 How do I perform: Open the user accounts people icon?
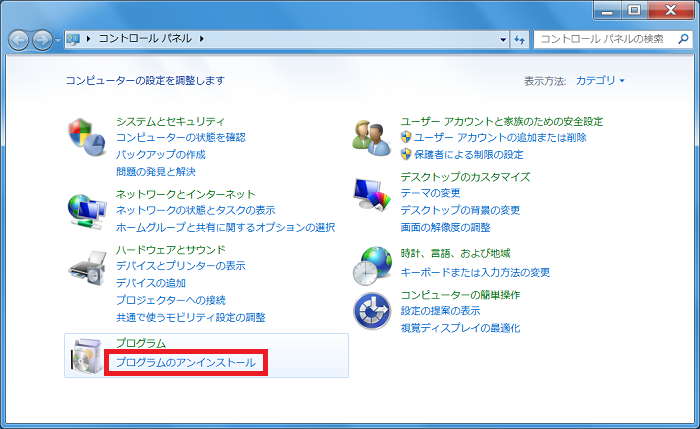coord(371,138)
